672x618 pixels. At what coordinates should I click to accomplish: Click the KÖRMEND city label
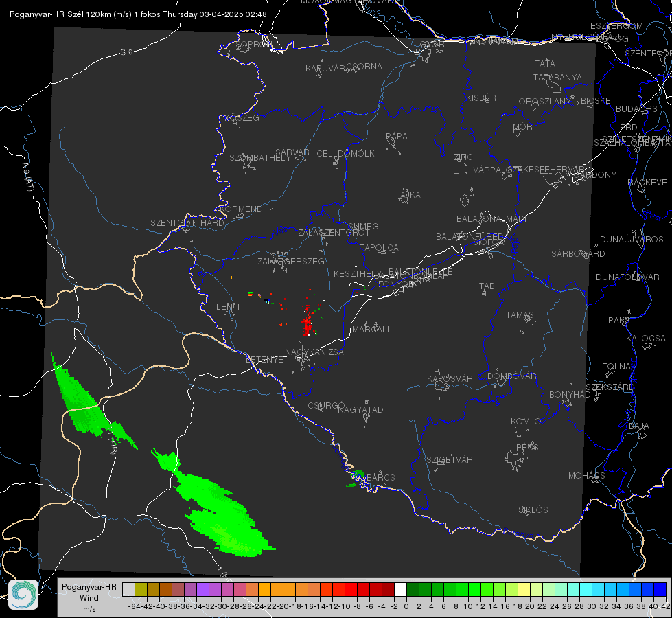[240, 209]
